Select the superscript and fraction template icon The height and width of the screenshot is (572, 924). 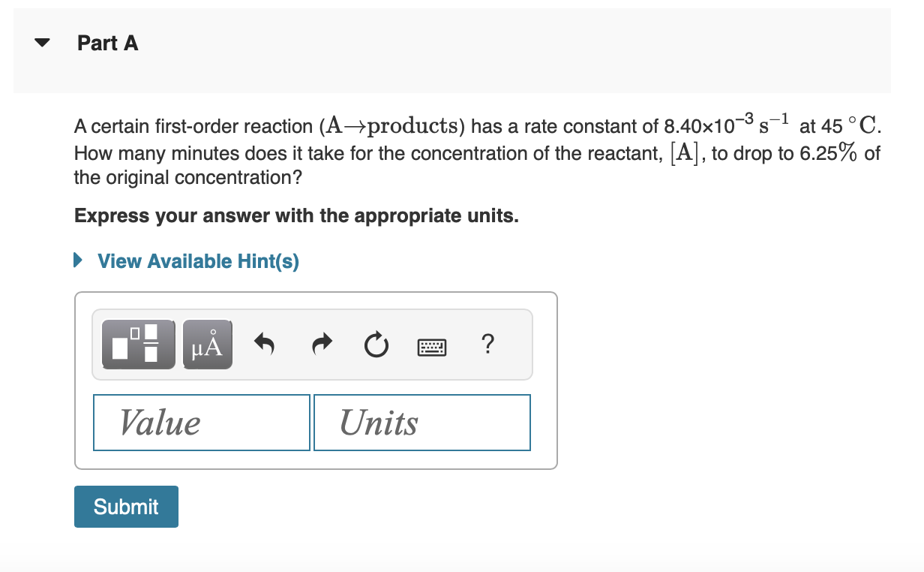(x=138, y=345)
